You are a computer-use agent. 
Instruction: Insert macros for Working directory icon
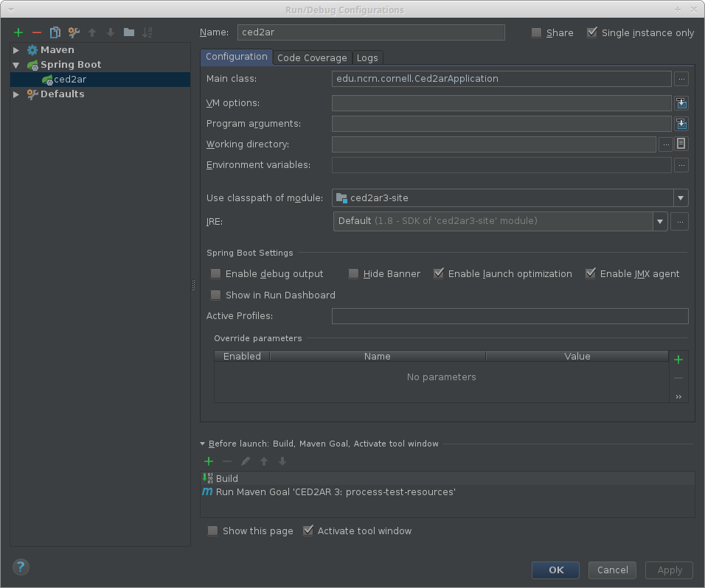(x=681, y=144)
